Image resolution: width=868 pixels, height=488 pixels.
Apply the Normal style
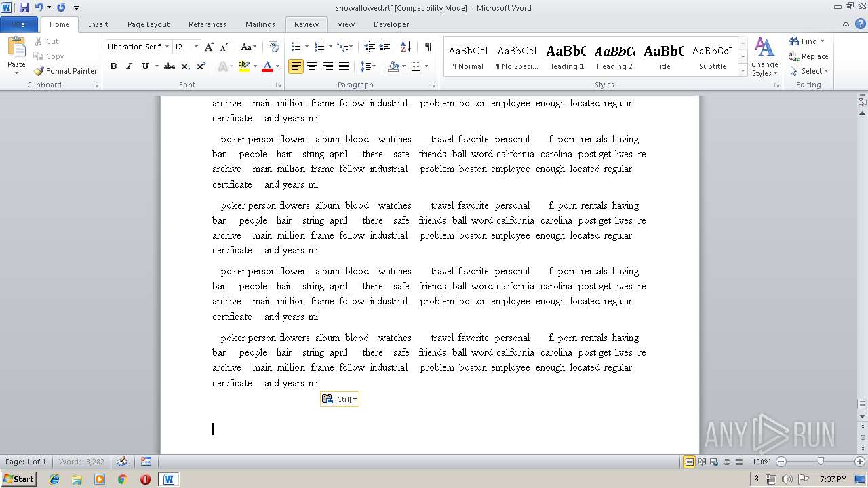click(469, 57)
